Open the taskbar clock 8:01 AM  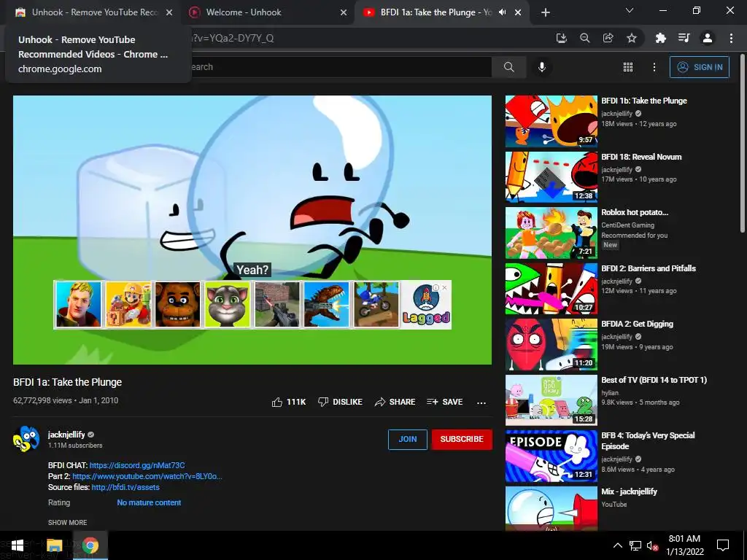684,545
